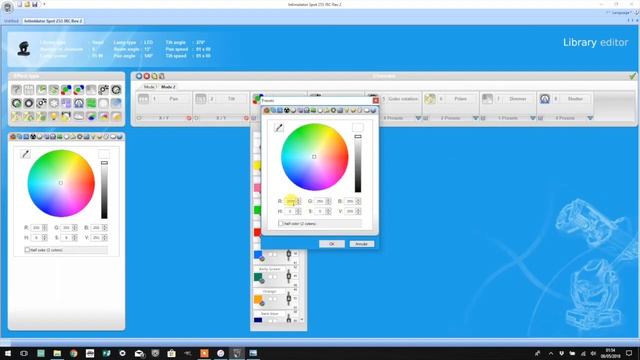Choose the plain black ring effect icon
640x360 pixels.
pos(29,103)
